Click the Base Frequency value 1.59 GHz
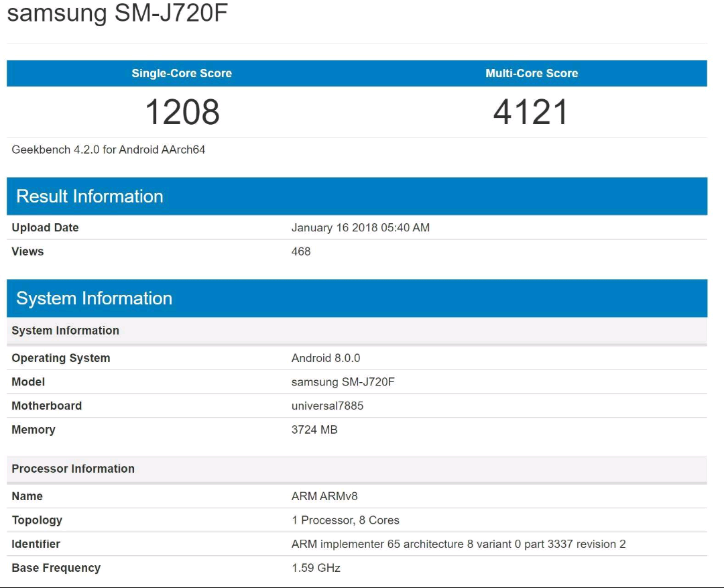 [x=316, y=568]
